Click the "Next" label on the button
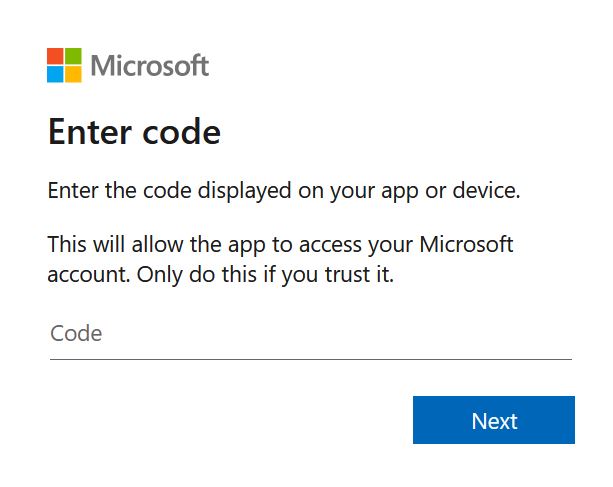This screenshot has width=613, height=487. coord(495,421)
